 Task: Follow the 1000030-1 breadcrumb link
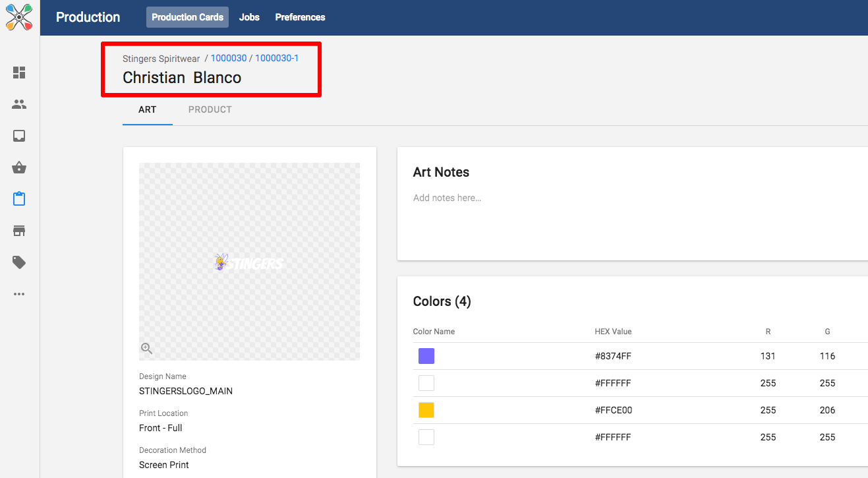point(277,58)
